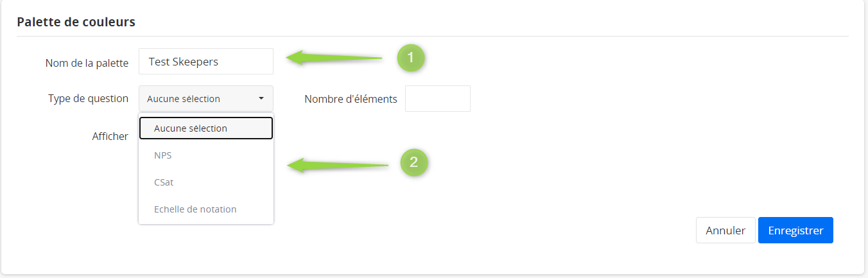Click the Test Skeepers text
The height and width of the screenshot is (278, 868).
184,62
